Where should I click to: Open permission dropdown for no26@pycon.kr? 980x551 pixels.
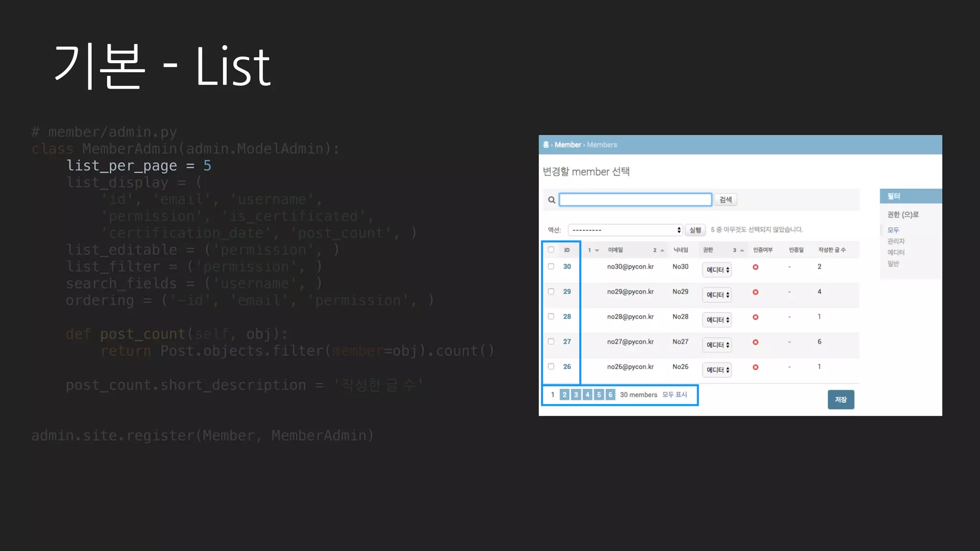click(717, 370)
